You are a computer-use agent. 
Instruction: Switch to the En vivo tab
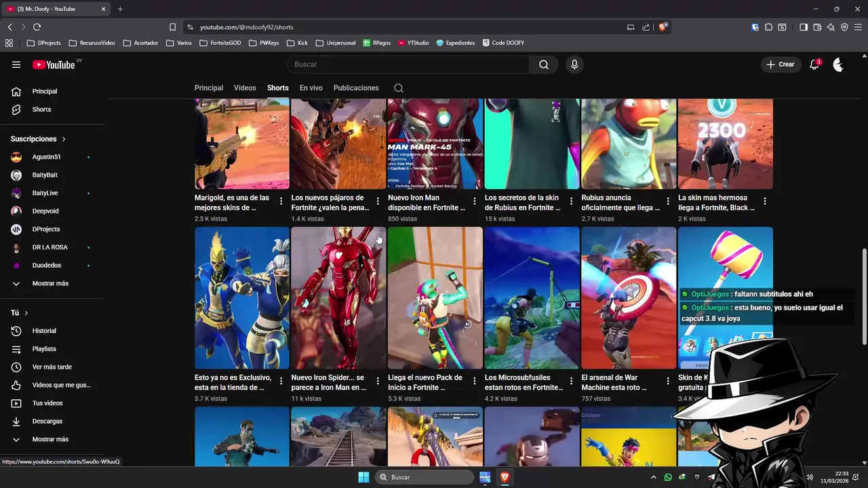click(311, 88)
